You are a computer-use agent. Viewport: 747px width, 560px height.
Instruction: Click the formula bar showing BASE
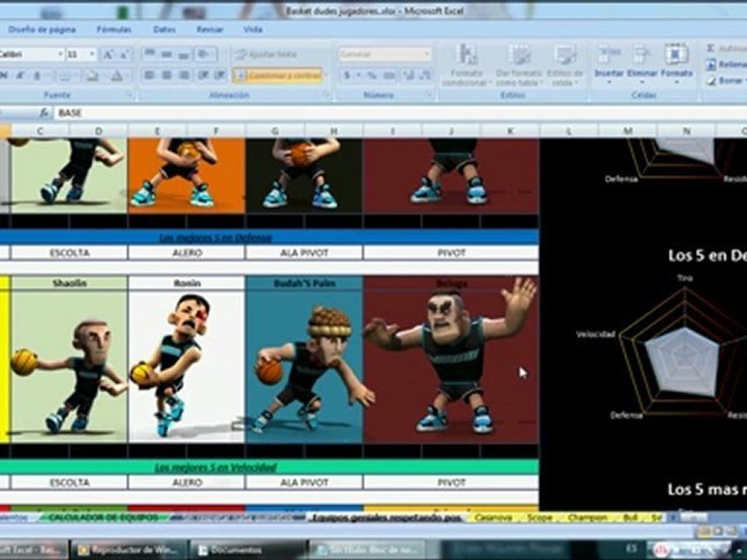(400, 113)
